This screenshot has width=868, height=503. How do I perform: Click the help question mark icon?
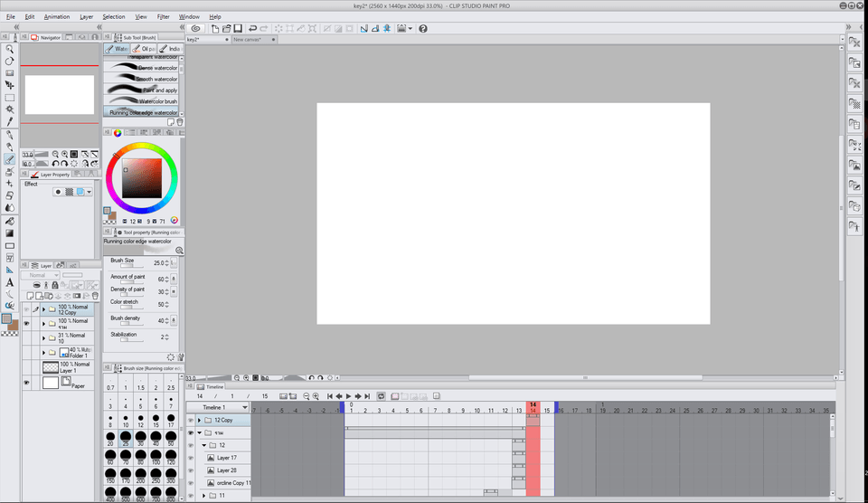[423, 28]
